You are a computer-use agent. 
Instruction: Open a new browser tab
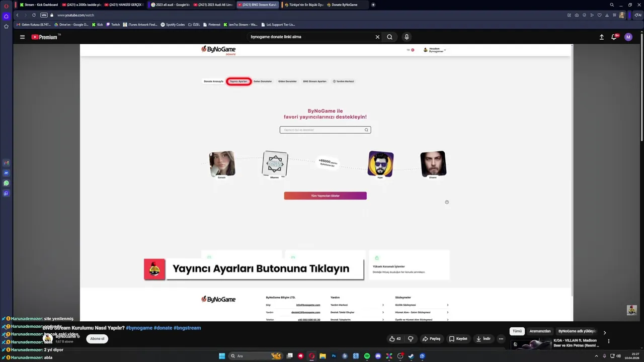click(x=373, y=5)
